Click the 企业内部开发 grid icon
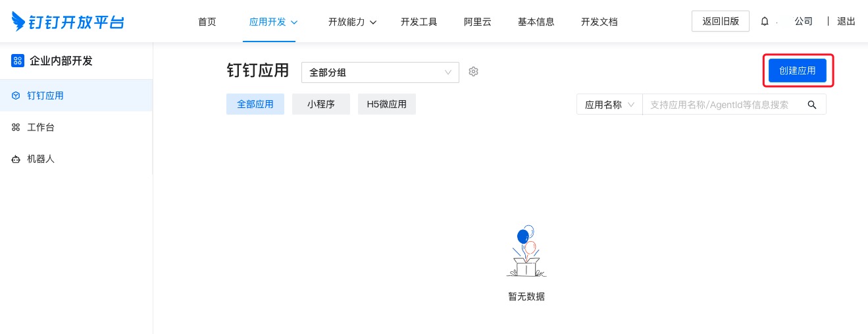868x334 pixels. pyautogui.click(x=18, y=61)
